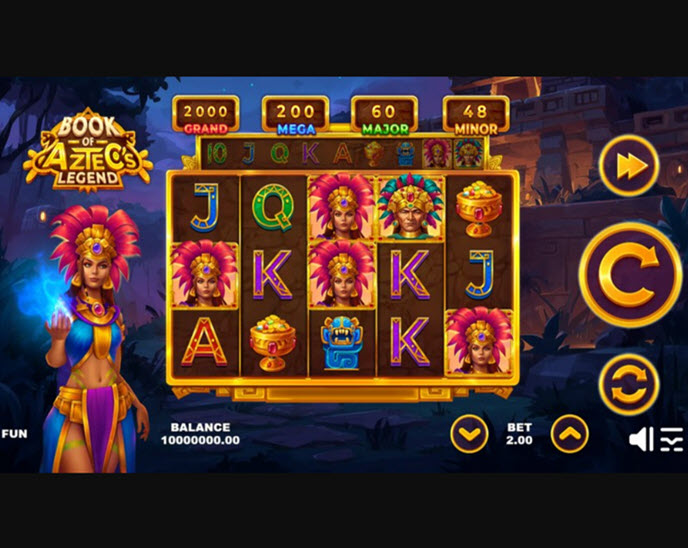Increase the bet with the up chevron
Screen dimensions: 688x548
(570, 434)
